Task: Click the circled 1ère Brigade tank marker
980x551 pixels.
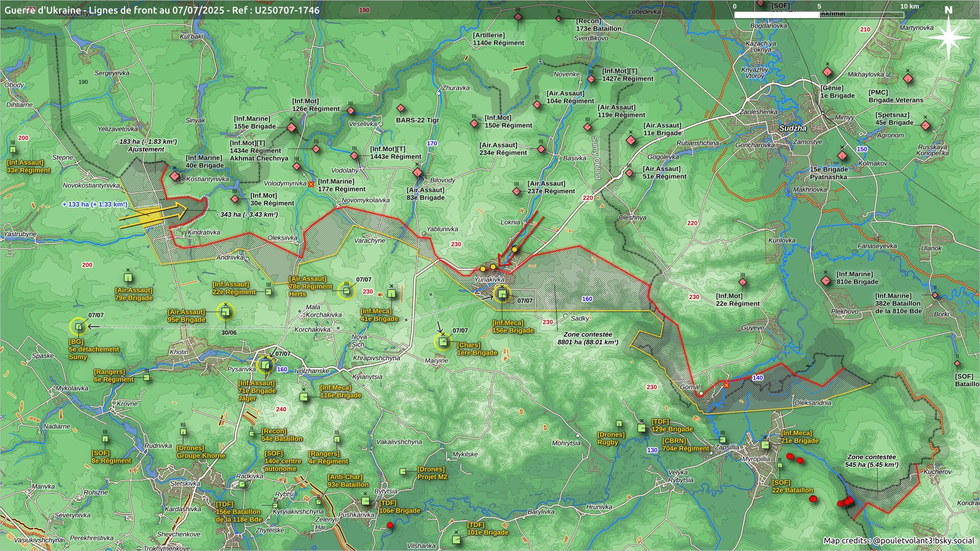Action: coord(443,341)
